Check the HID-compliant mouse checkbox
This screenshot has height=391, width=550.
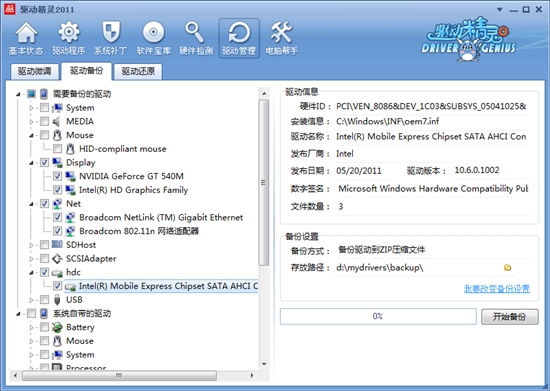tap(58, 149)
